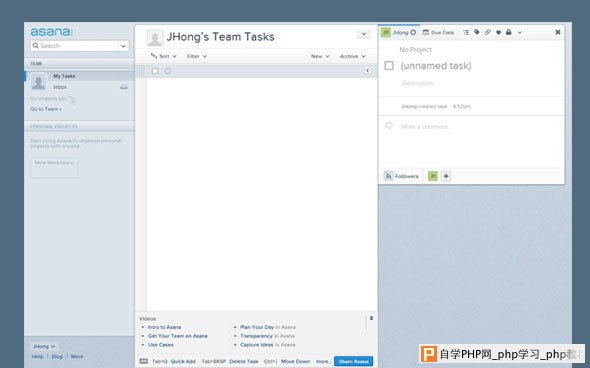590x368 pixels.
Task: Click the JHong assignee avatar in detail toolbar
Action: coord(386,32)
